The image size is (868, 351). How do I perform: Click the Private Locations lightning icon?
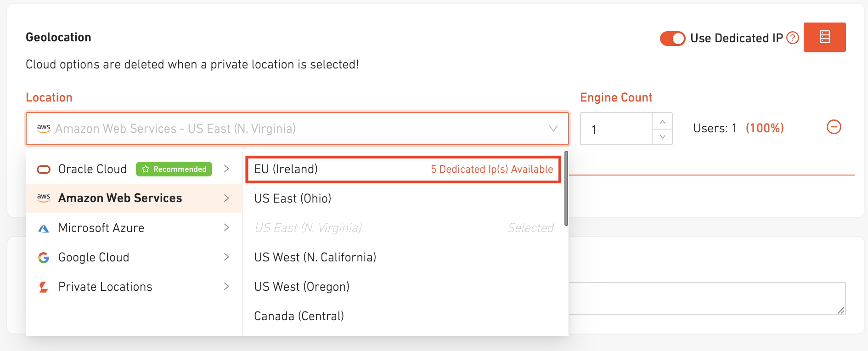(44, 287)
